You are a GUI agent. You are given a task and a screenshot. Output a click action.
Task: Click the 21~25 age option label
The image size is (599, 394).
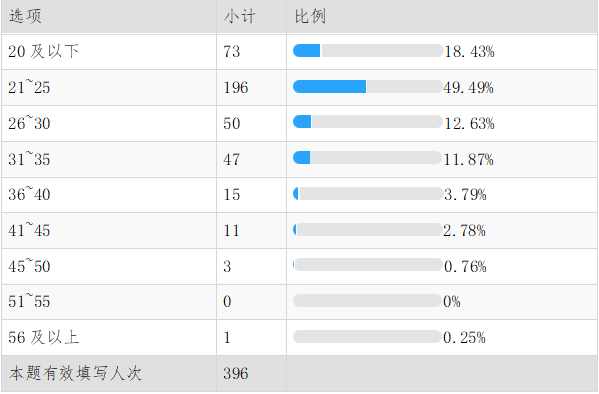click(x=29, y=87)
